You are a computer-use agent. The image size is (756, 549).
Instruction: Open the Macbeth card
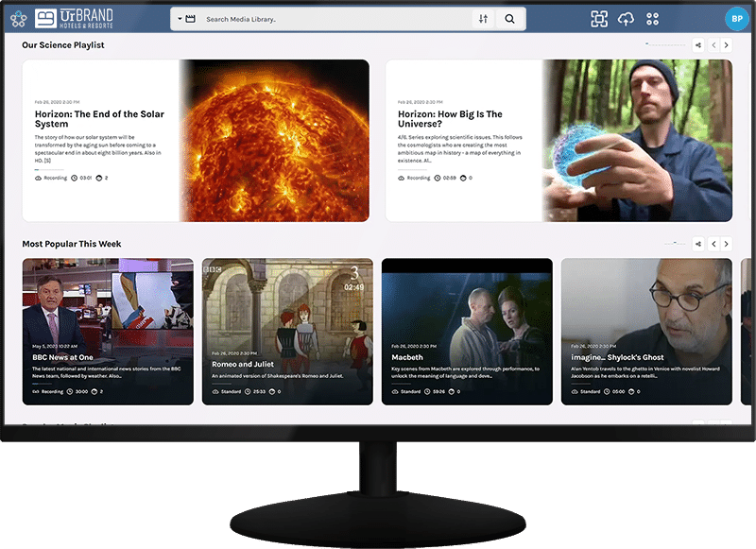pyautogui.click(x=467, y=332)
